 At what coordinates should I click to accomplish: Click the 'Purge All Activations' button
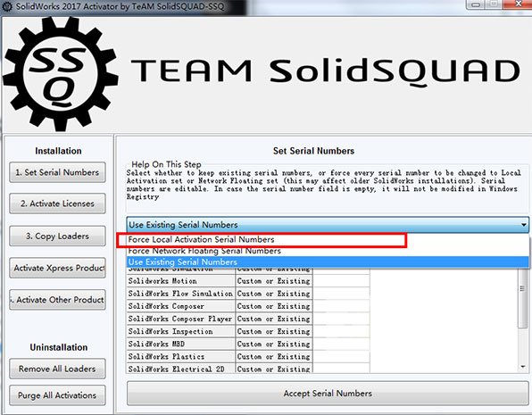(x=57, y=395)
